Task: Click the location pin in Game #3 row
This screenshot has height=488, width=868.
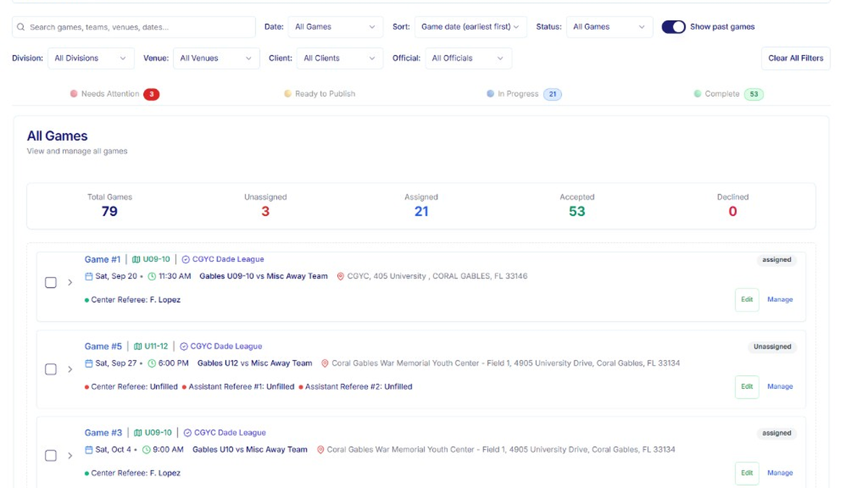Action: click(320, 450)
